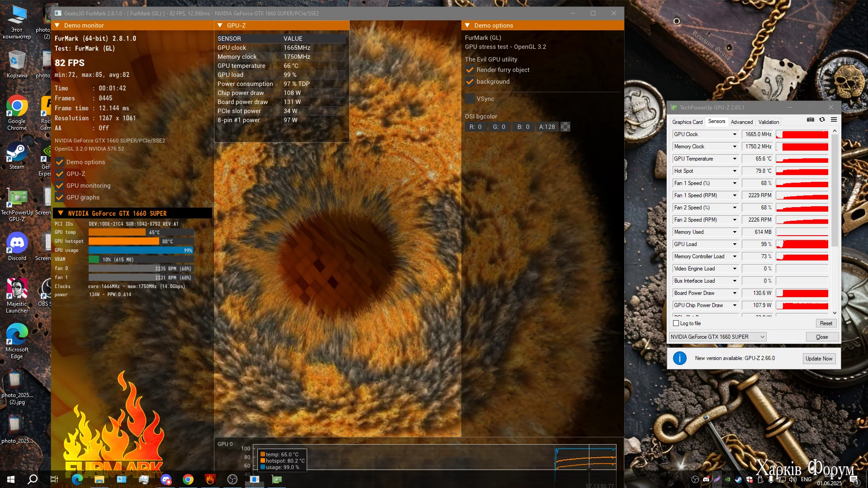Select the Sensors tab in GPU-Z

tap(716, 121)
